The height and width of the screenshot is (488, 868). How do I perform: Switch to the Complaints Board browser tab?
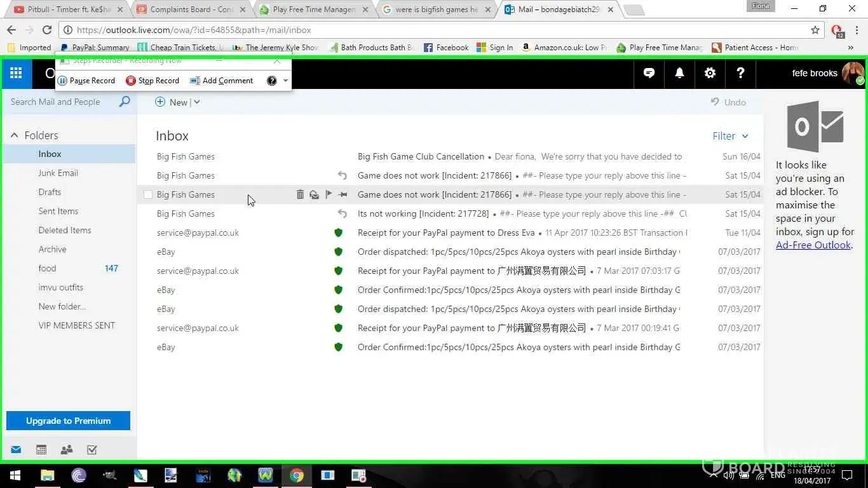tap(191, 10)
